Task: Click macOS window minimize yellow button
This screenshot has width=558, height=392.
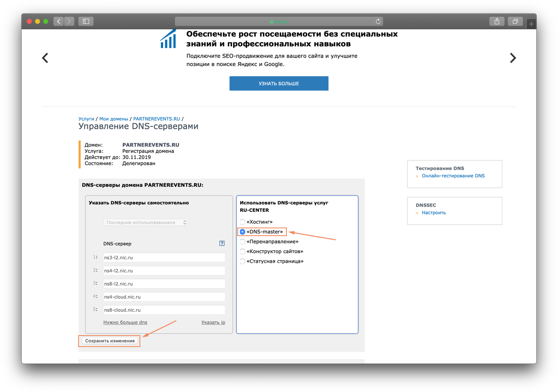Action: pos(38,21)
